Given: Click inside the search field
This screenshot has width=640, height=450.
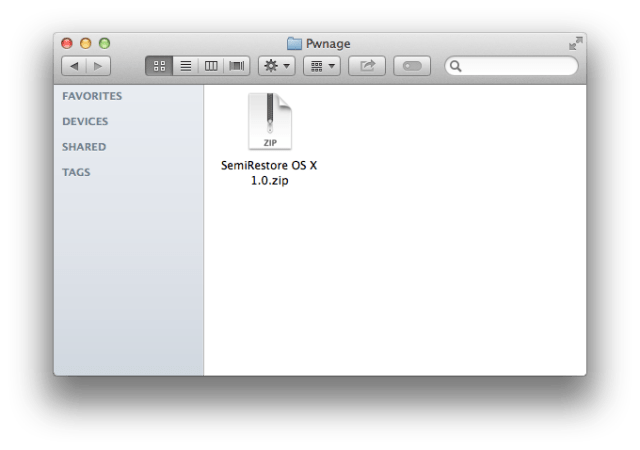Looking at the screenshot, I should coord(511,66).
